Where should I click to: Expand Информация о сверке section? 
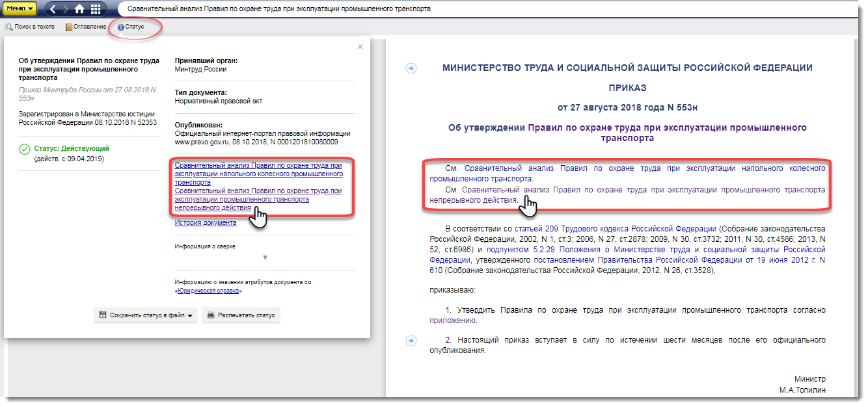coord(264,257)
